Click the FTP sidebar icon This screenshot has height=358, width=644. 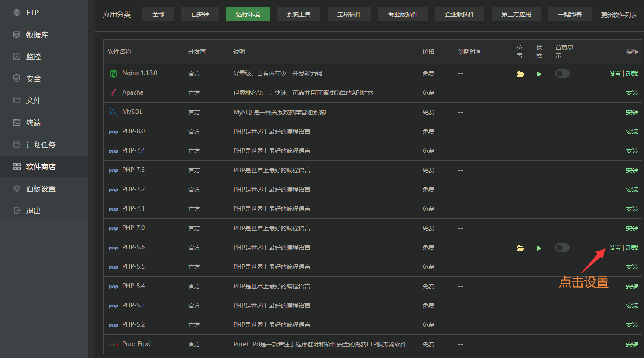pyautogui.click(x=17, y=12)
